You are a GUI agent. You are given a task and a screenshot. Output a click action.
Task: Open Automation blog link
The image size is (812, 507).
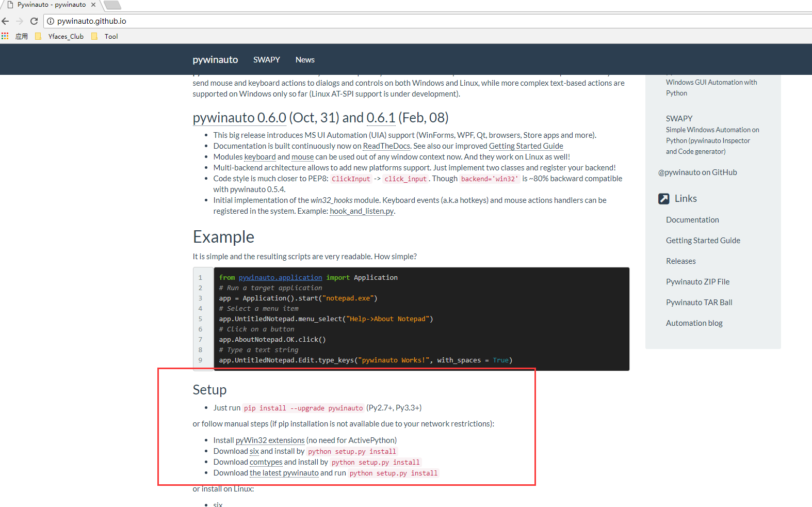[x=694, y=323]
